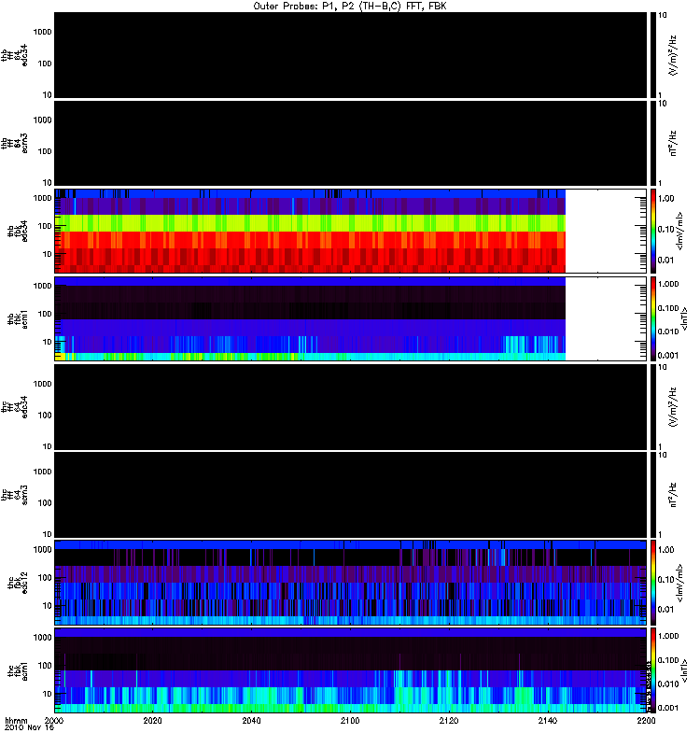This screenshot has width=700, height=747.
Task: Click the "<|mV/m|>" unit label of the thb fbk edc34 colorbar
Action: pos(679,231)
